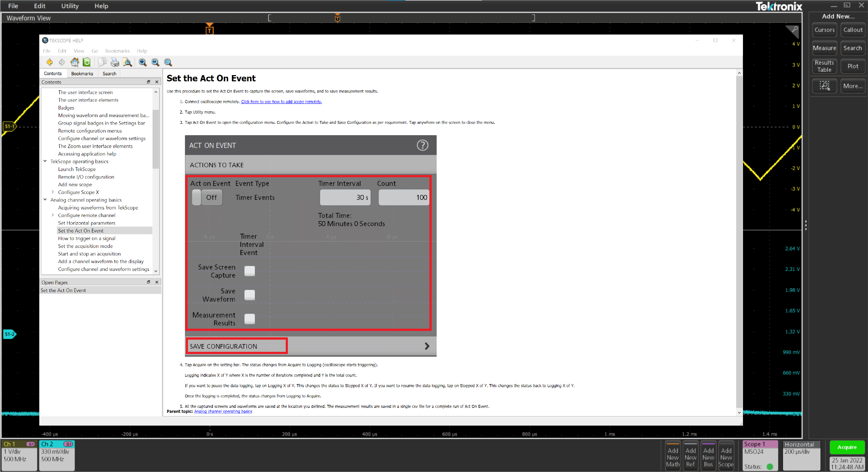The height and width of the screenshot is (472, 868).
Task: Go to help home page icon
Action: point(74,62)
